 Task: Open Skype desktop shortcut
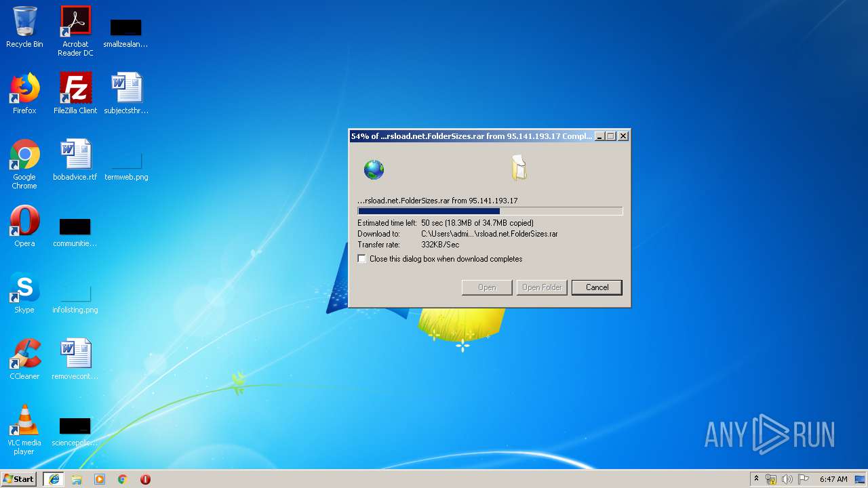click(24, 293)
